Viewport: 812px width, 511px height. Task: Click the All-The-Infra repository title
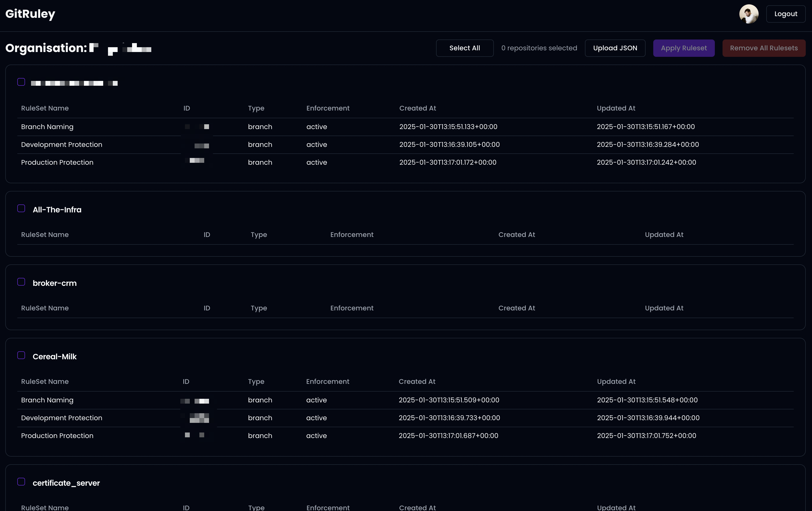pyautogui.click(x=57, y=210)
